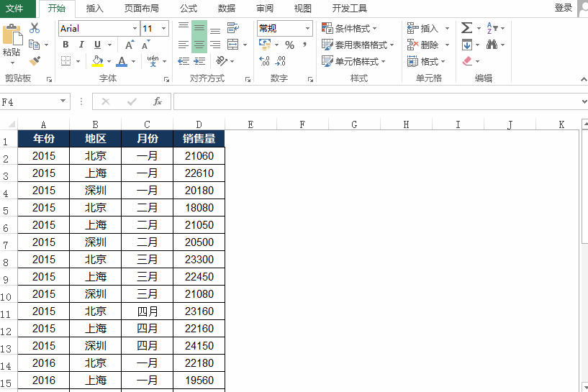Toggle Italic formatting
Image resolution: width=588 pixels, height=392 pixels.
81,45
